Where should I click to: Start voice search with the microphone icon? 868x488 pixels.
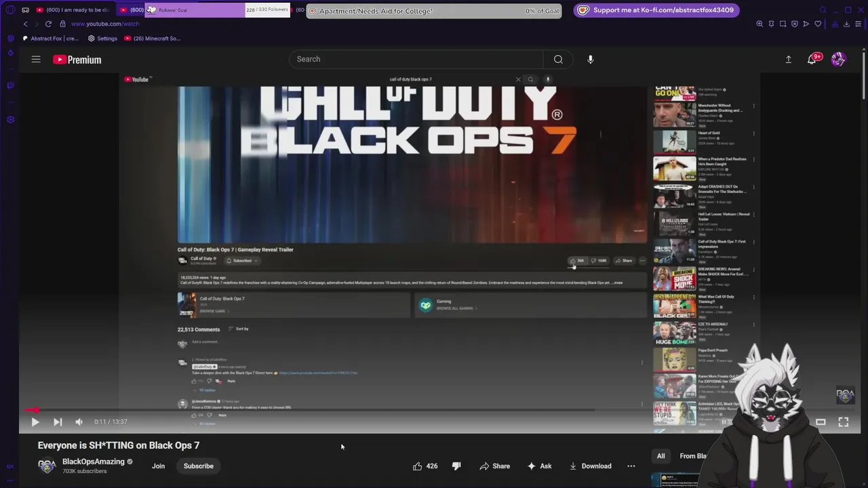(x=590, y=59)
